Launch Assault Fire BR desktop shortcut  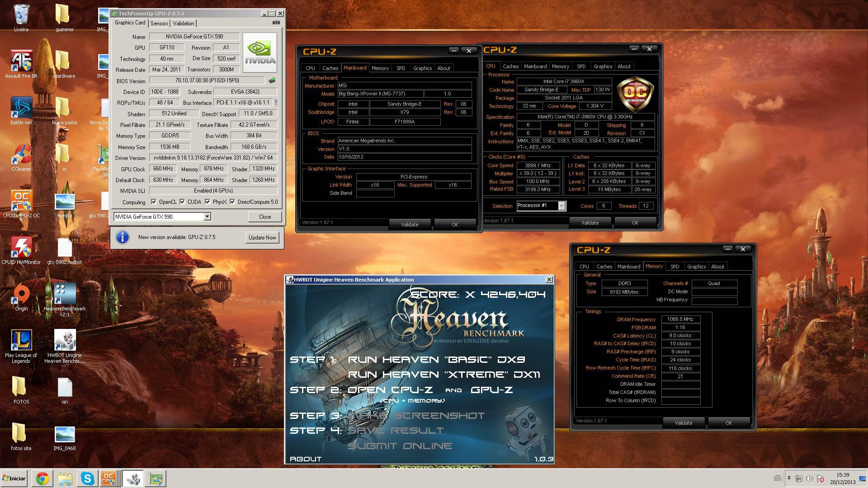point(21,65)
